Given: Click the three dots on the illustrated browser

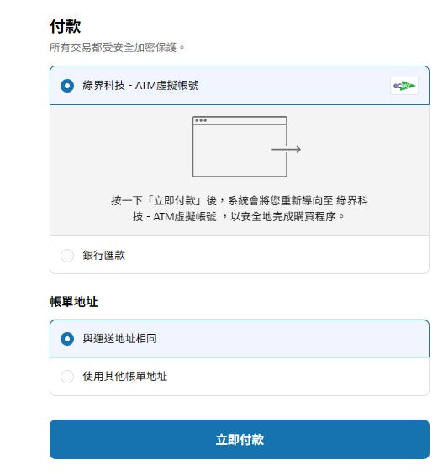Looking at the screenshot, I should tap(201, 120).
